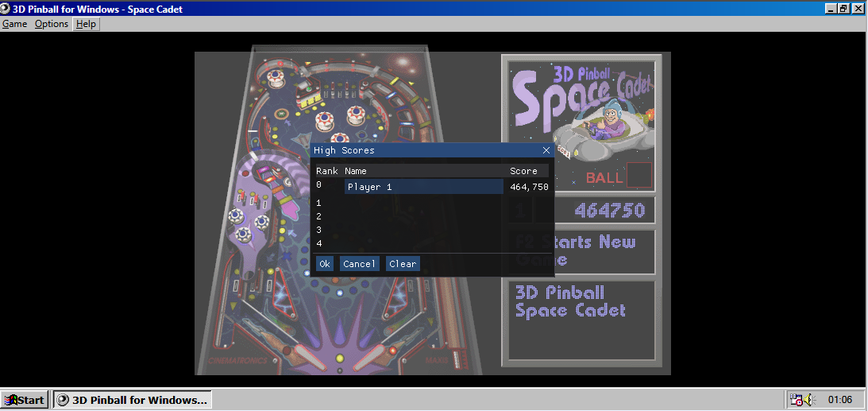Image resolution: width=868 pixels, height=411 pixels.
Task: Click the Rank column header
Action: pos(327,171)
